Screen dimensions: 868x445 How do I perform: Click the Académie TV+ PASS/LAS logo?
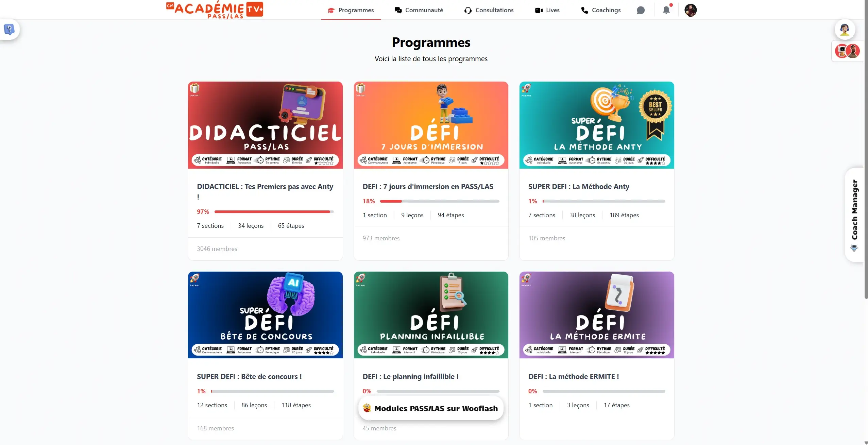[215, 10]
